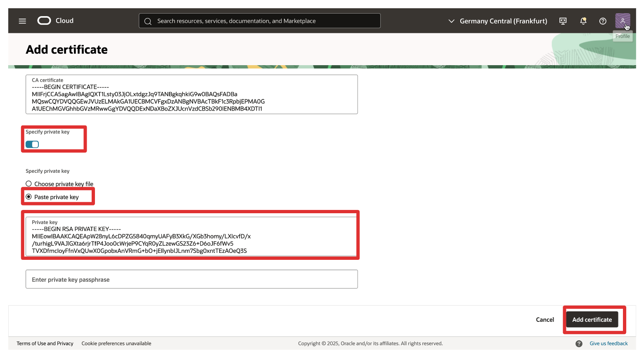644x358 pixels.
Task: Open the notifications bell
Action: (x=583, y=21)
